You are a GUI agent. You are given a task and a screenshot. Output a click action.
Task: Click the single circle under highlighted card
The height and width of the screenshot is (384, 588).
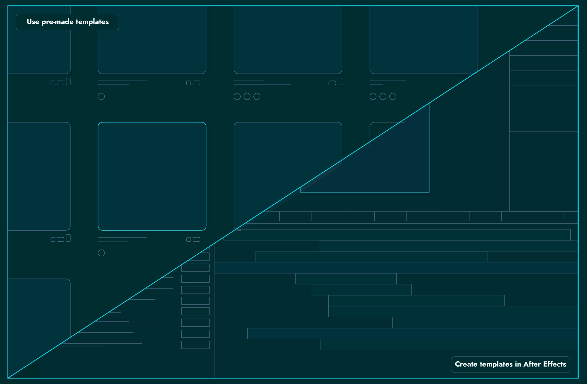point(101,253)
